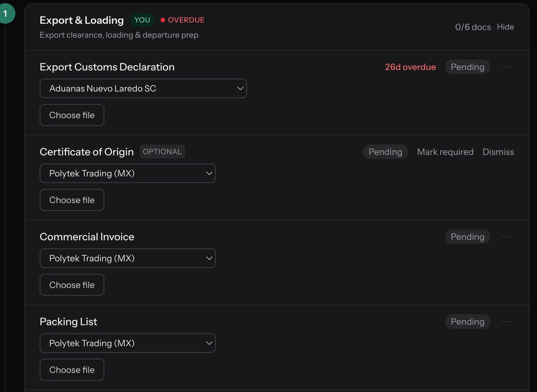Choose file for Packing List

click(72, 370)
